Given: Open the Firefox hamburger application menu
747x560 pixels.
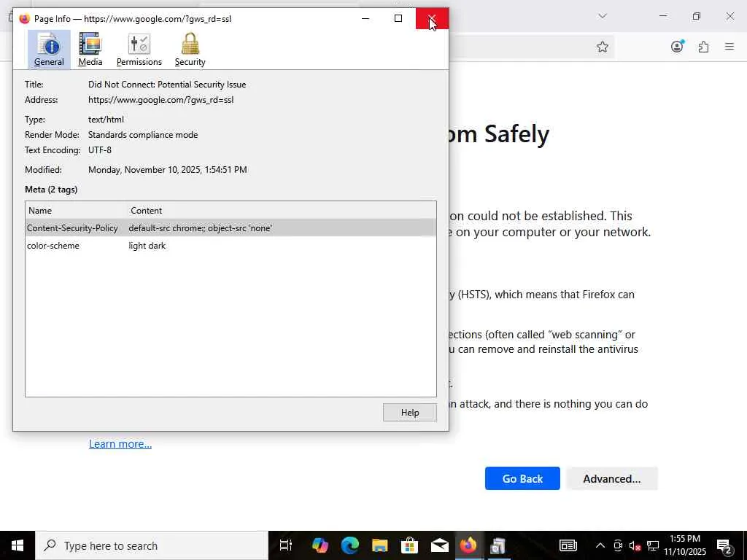Looking at the screenshot, I should click(x=729, y=47).
